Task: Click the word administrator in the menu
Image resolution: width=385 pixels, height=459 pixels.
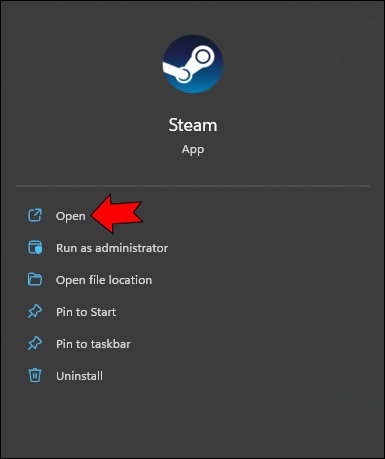Action: [132, 248]
